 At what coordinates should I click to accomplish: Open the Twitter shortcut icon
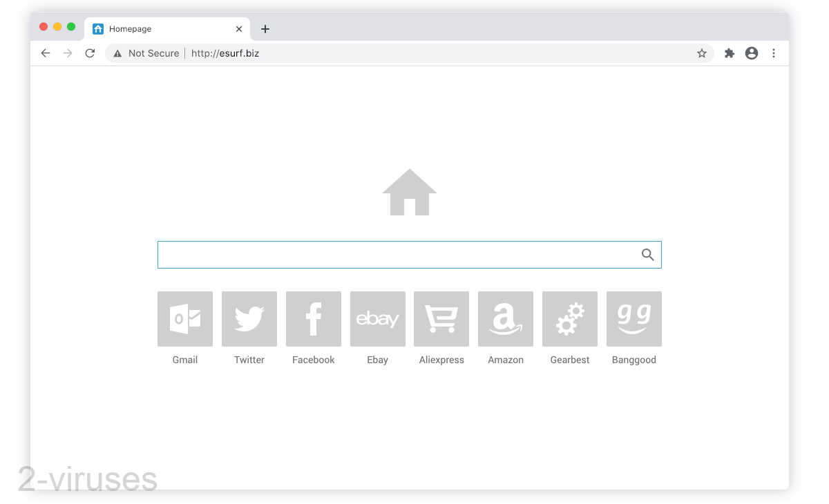click(x=249, y=319)
